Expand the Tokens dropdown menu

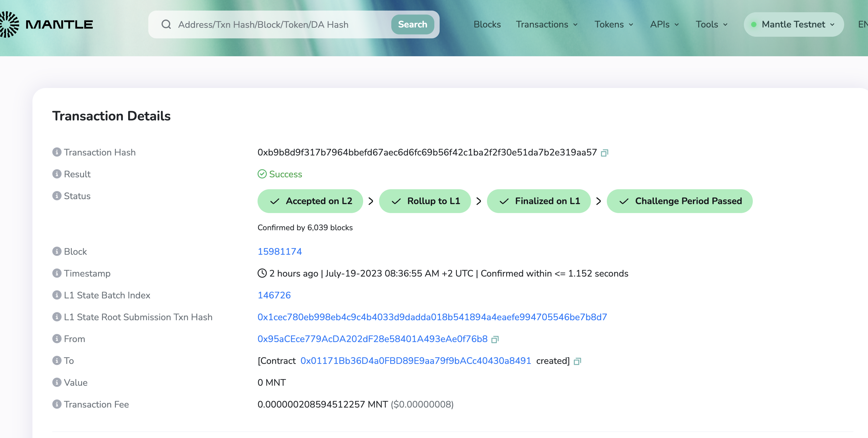coord(613,24)
